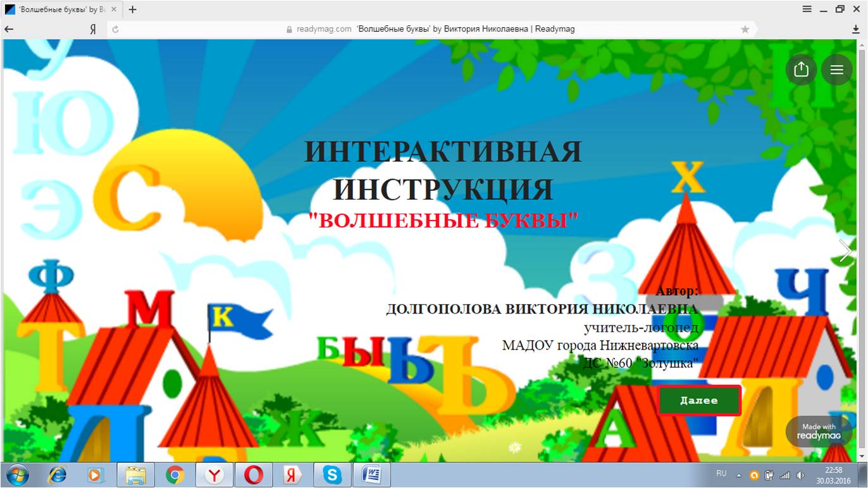Image resolution: width=868 pixels, height=488 pixels.
Task: Click the author name ДОЛГОПОЛОВА ВИКТОРИЯ НИКОЛАЕВНА
Action: click(542, 309)
